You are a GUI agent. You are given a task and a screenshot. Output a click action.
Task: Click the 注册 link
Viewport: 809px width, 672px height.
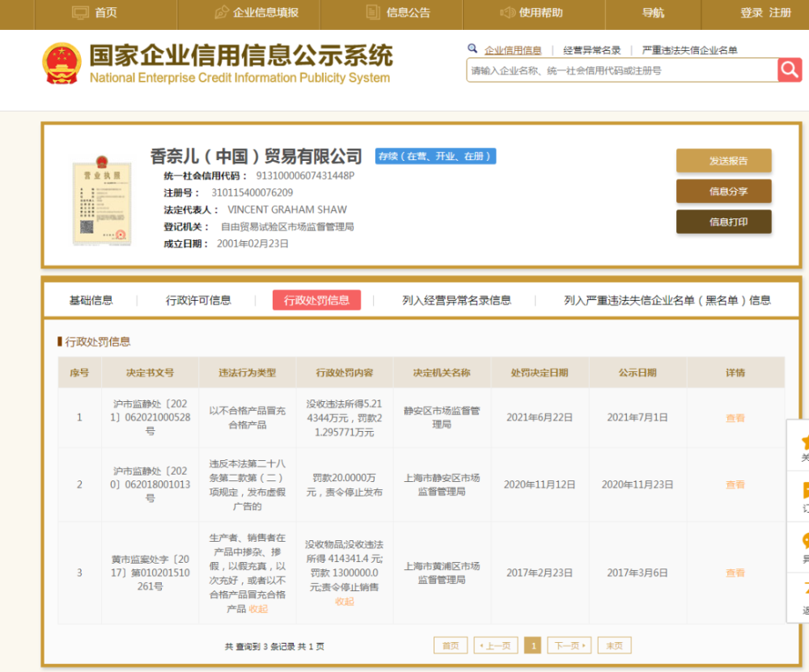coord(780,12)
